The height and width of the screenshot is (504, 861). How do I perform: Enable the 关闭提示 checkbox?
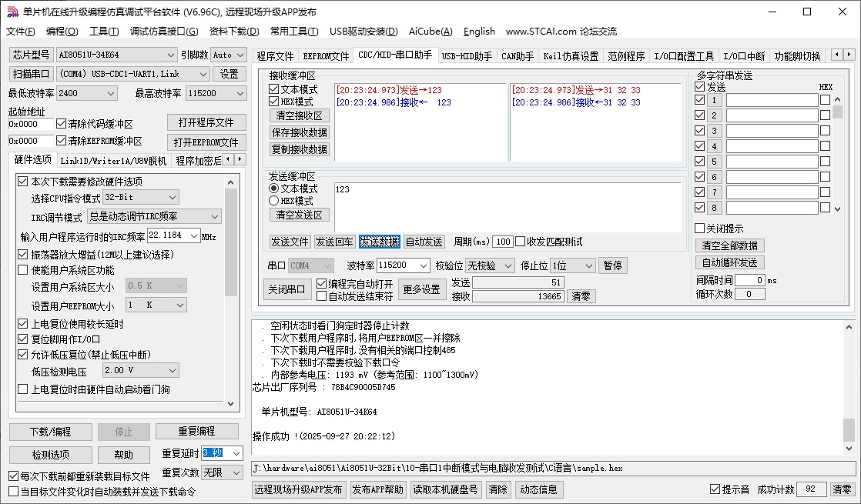[699, 229]
